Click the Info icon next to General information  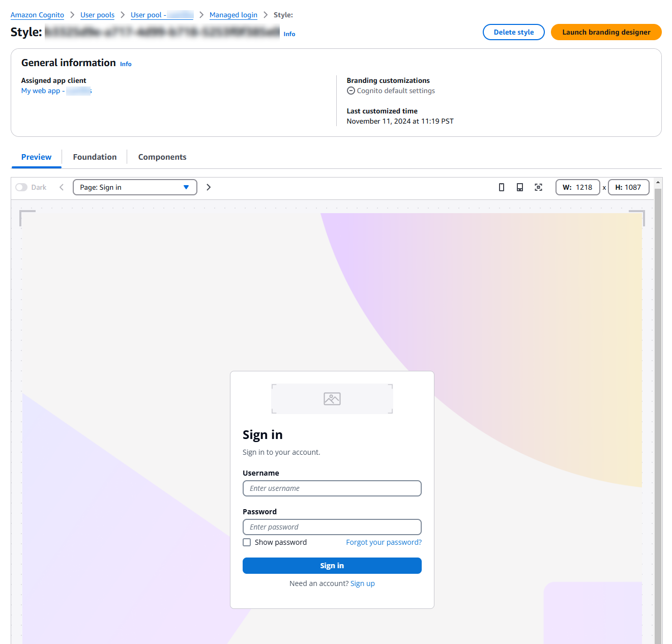tap(126, 64)
